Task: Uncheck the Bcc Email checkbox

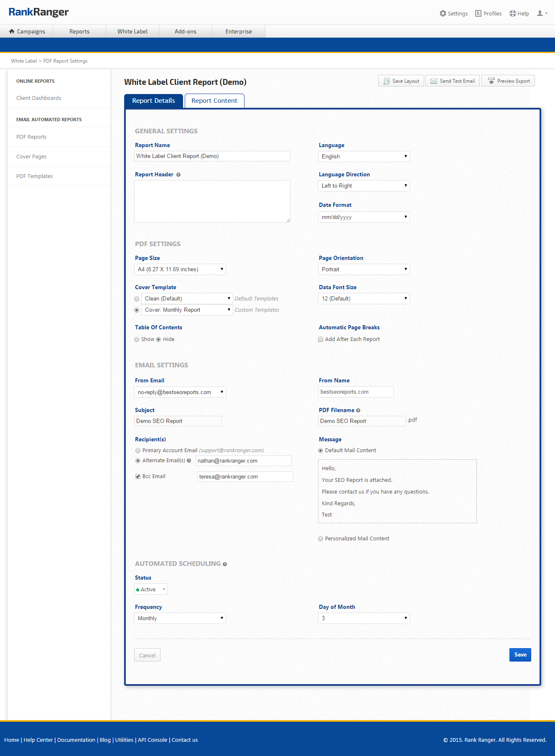Action: click(137, 476)
